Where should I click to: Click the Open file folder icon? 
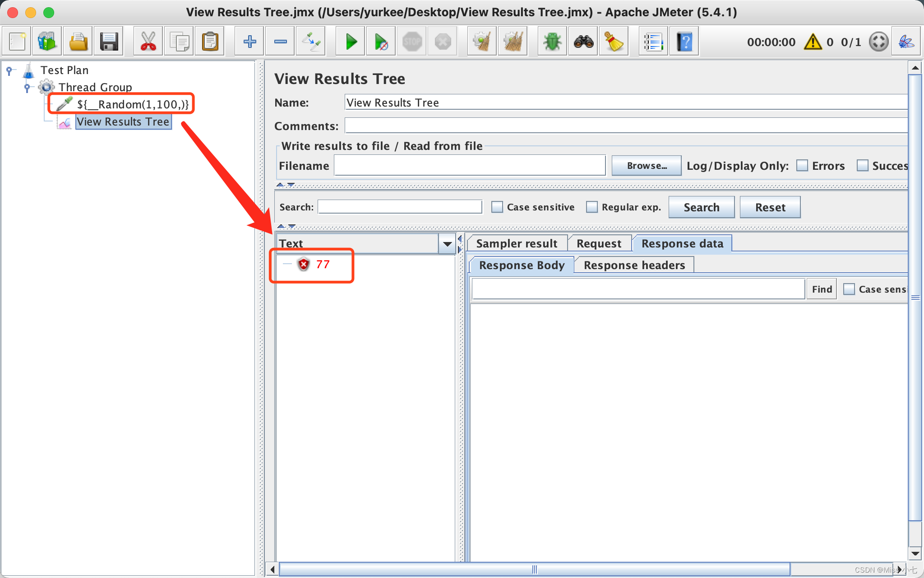pos(78,42)
